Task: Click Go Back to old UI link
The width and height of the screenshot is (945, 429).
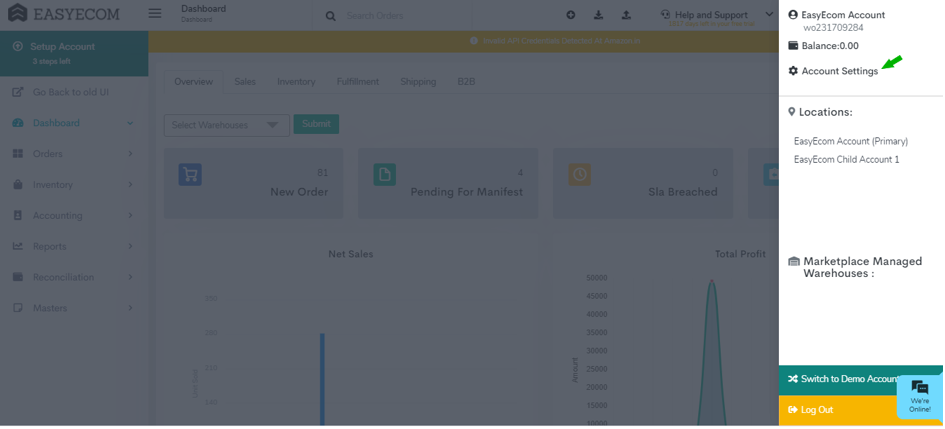Action: (71, 92)
